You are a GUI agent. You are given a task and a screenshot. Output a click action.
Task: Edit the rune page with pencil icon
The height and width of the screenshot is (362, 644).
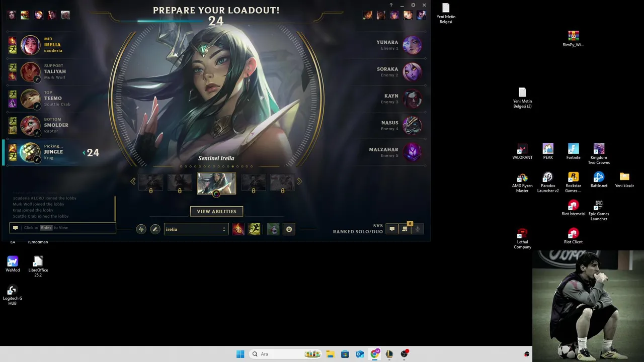155,229
